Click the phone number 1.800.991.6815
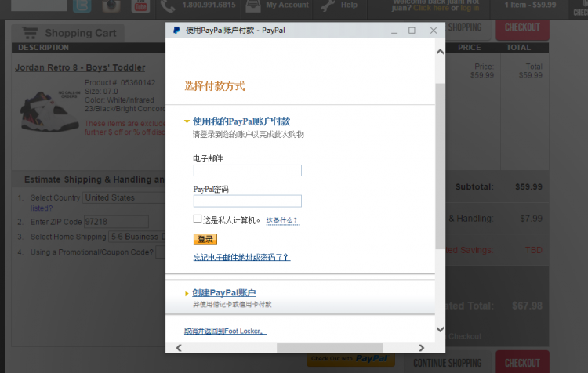Screen dimensions: 588x373 (x=209, y=5)
